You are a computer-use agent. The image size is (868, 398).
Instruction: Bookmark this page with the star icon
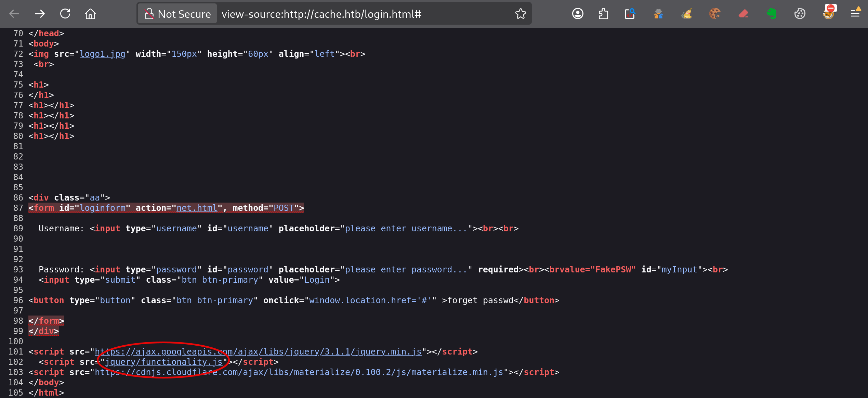[520, 14]
